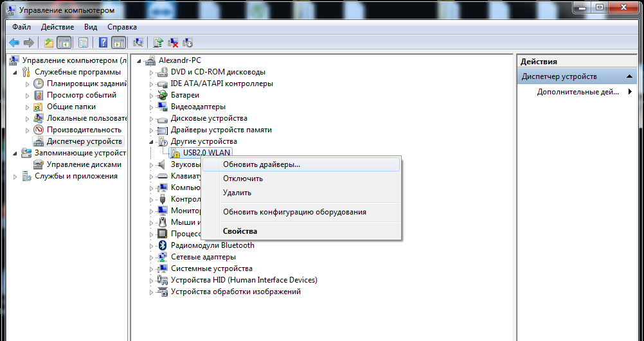Viewport: 644px width, 341px height.
Task: Click the Update driver software toolbar icon
Action: (158, 43)
